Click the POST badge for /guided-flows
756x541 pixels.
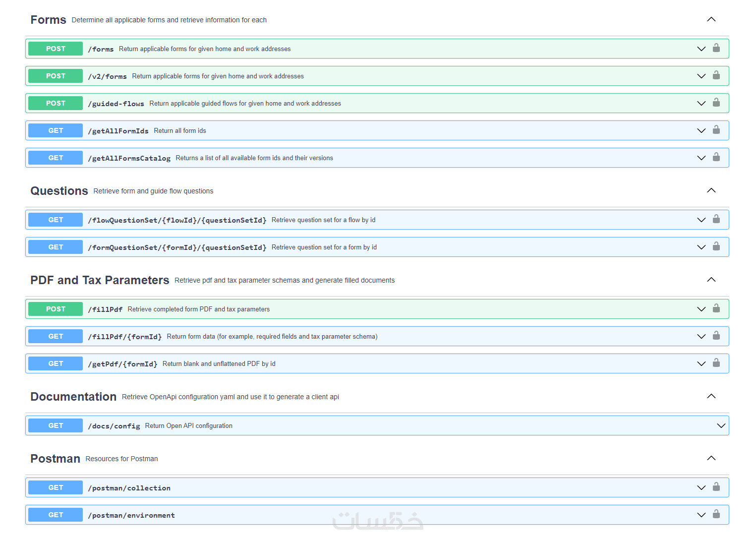click(56, 103)
